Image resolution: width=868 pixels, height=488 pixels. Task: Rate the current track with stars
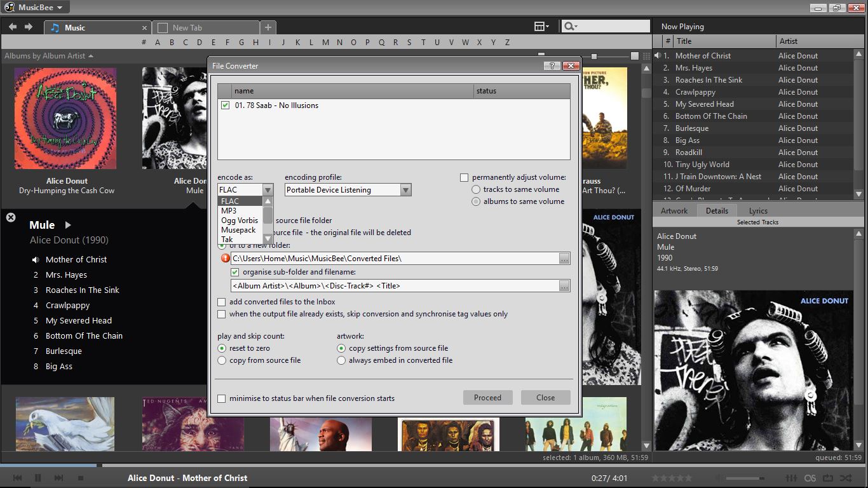click(672, 478)
